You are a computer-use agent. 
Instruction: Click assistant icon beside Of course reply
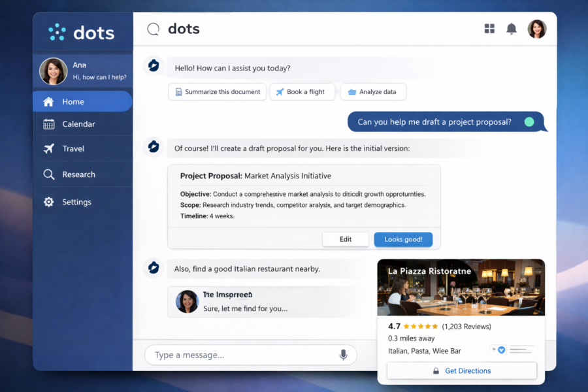click(x=154, y=146)
